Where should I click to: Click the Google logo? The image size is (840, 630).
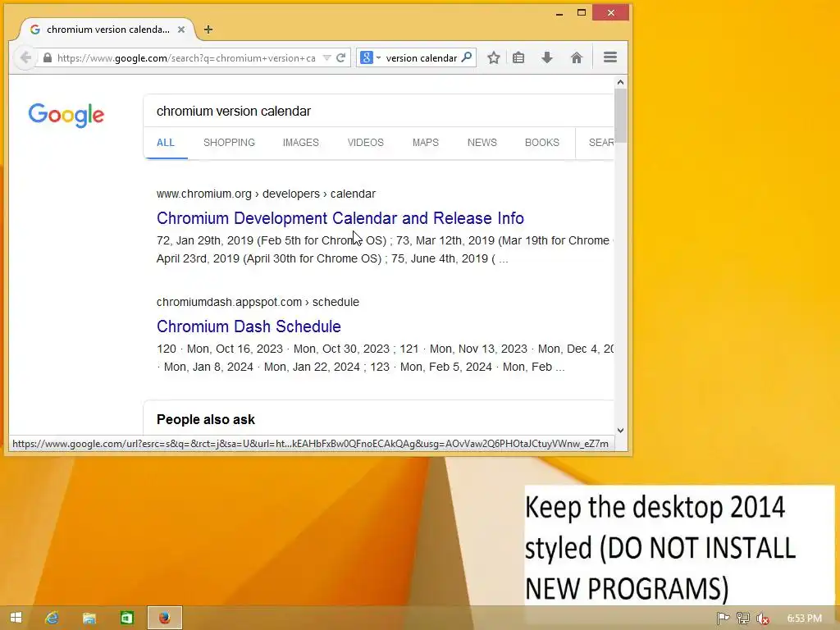pyautogui.click(x=66, y=115)
